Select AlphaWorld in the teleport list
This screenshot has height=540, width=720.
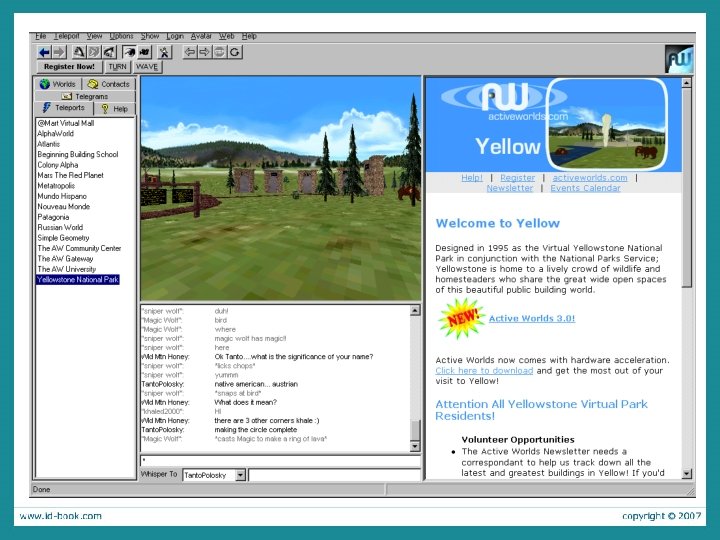[x=56, y=134]
